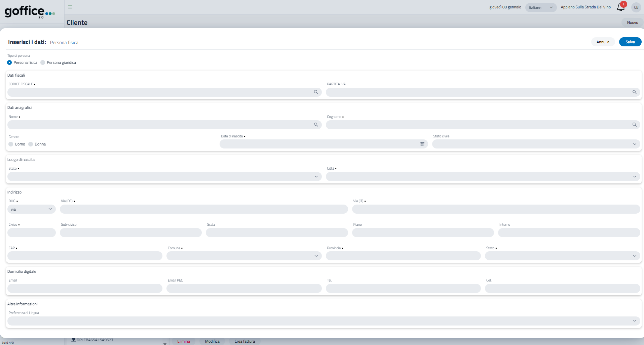Open the DUG dropdown showing via
Image resolution: width=644 pixels, height=345 pixels.
pos(31,209)
